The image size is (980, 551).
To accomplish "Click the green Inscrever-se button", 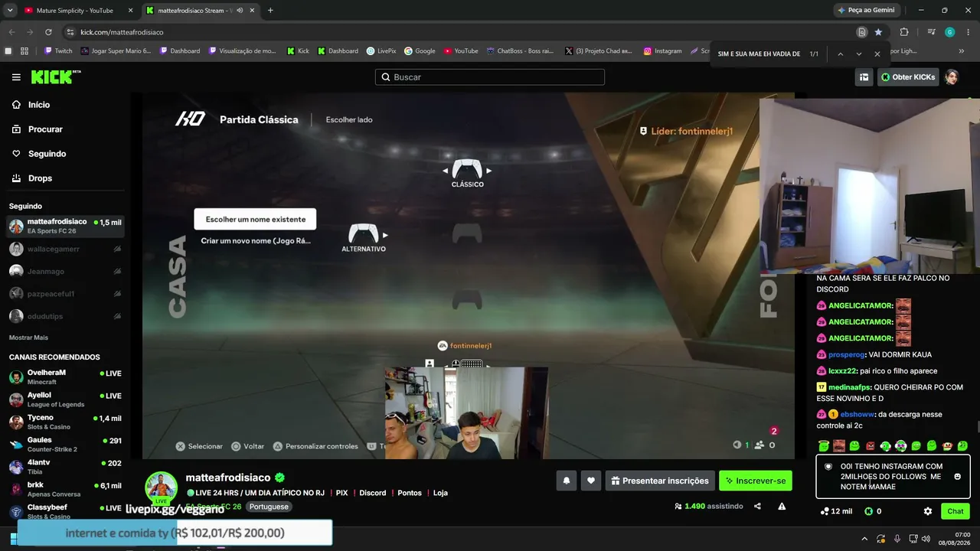I will click(x=756, y=481).
